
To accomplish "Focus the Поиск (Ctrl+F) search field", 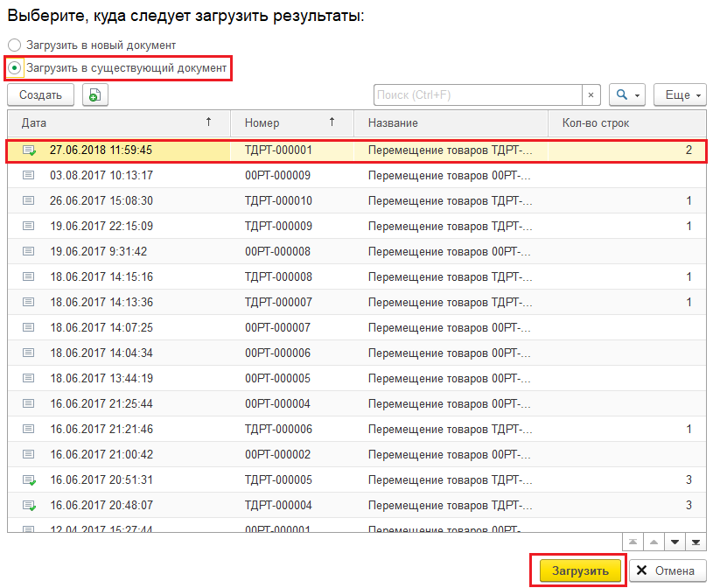I will [478, 95].
